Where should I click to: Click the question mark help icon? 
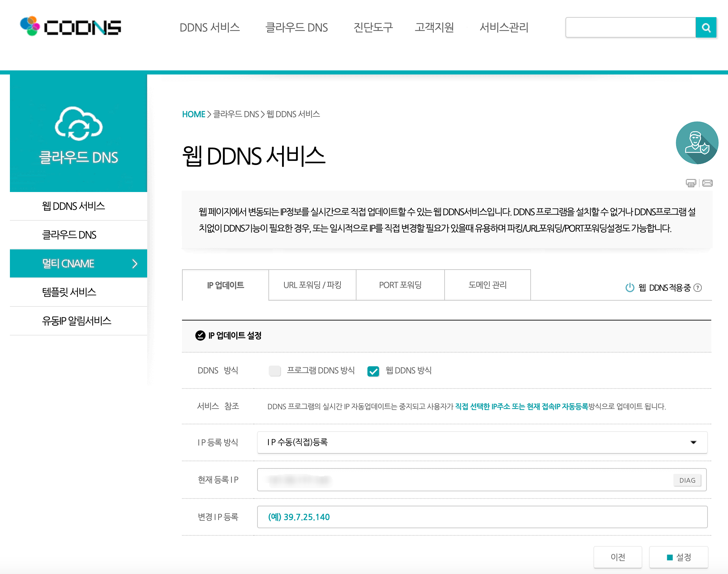click(x=698, y=288)
